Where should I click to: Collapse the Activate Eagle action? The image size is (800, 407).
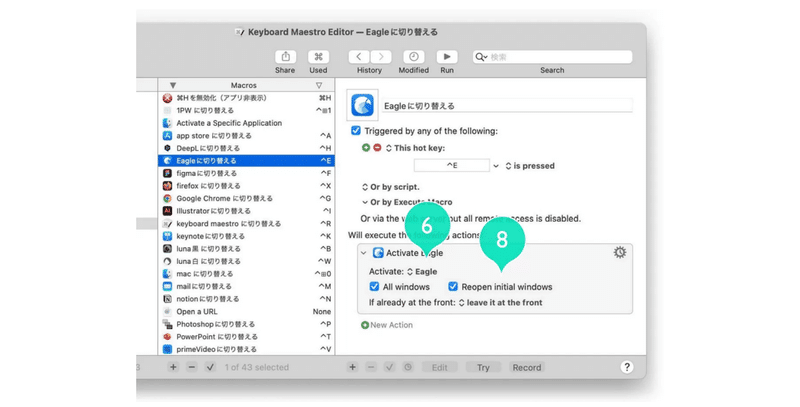point(364,252)
